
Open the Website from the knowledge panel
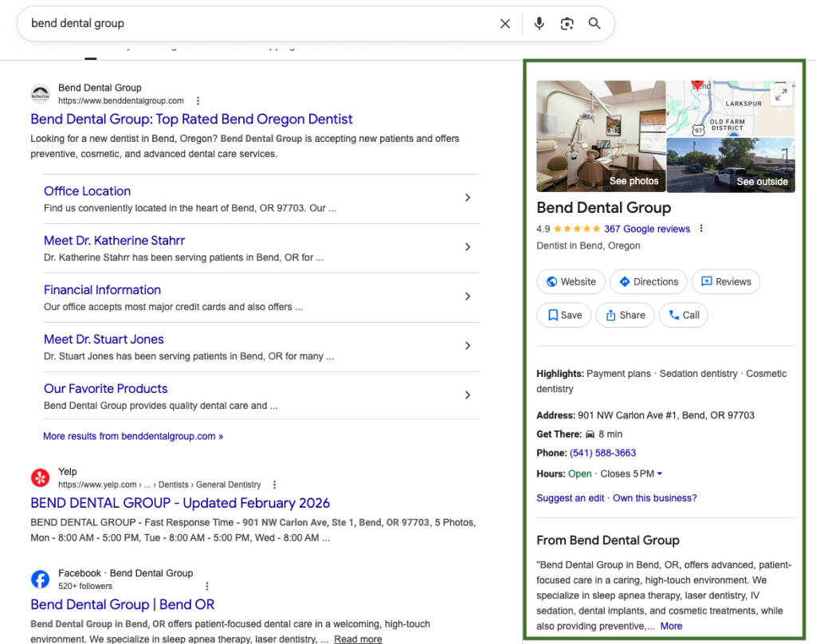pos(571,281)
